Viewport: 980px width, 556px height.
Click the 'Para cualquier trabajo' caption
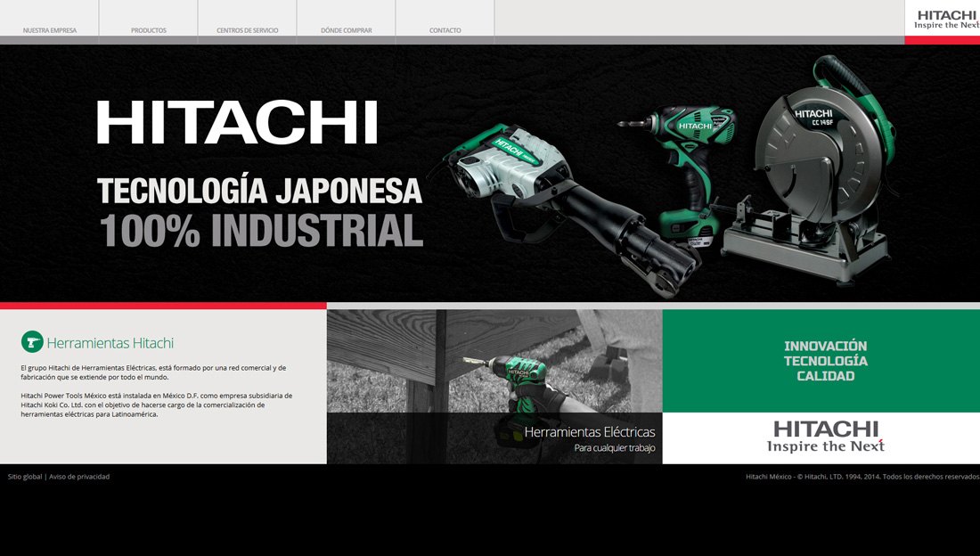[x=615, y=448]
